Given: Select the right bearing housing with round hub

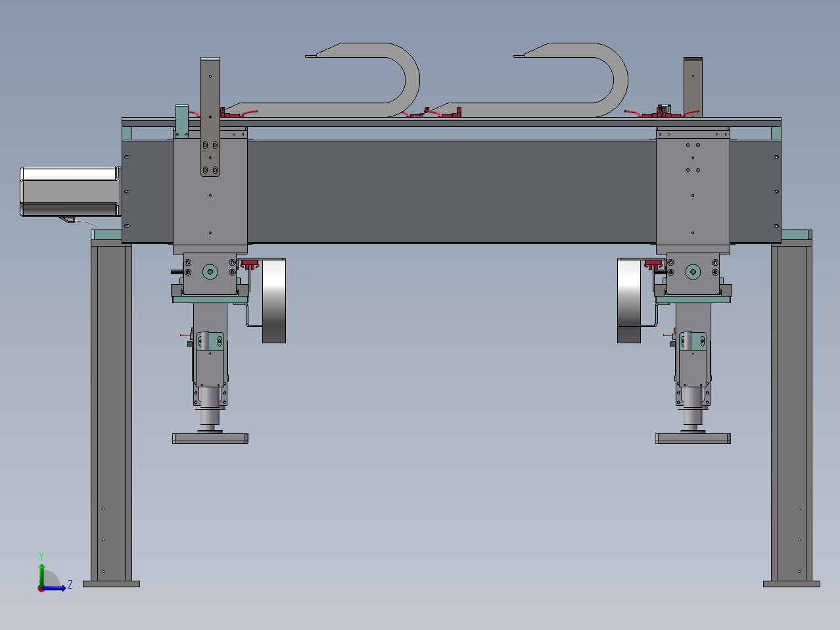Looking at the screenshot, I should 693,274.
